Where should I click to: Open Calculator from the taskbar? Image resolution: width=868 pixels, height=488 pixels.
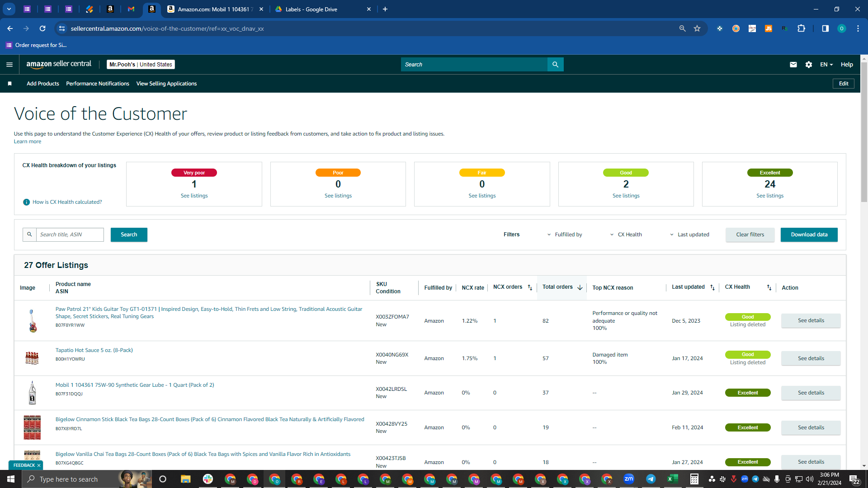coord(694,479)
